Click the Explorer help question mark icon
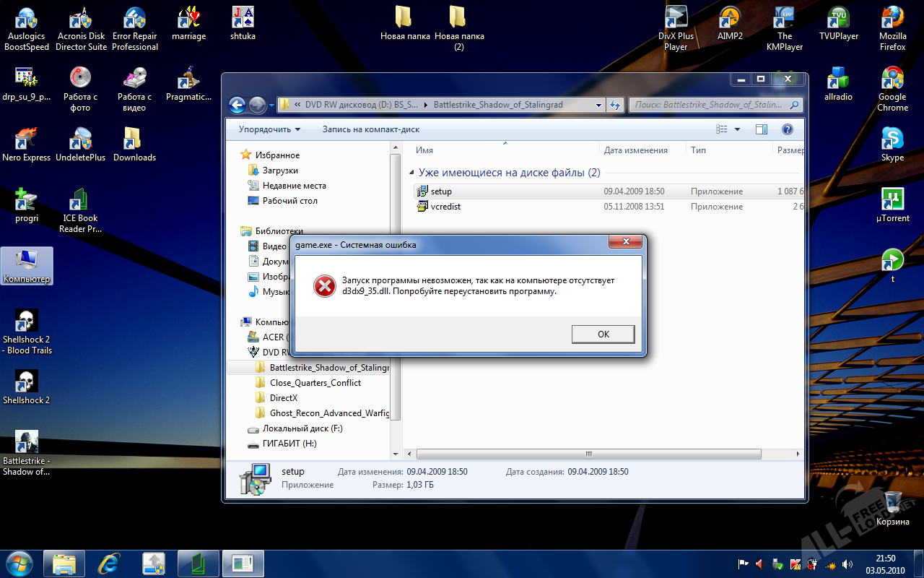Image resolution: width=924 pixels, height=578 pixels. (x=787, y=129)
